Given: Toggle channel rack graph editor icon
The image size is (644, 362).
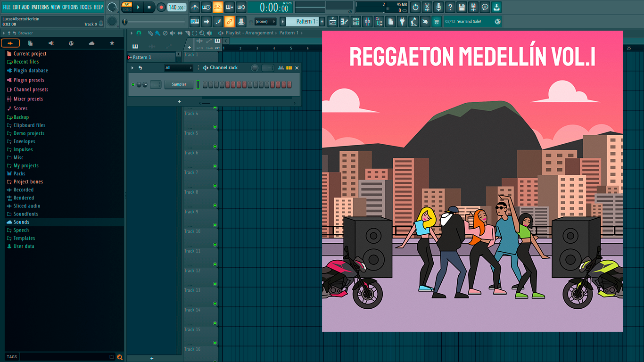Looking at the screenshot, I should (x=281, y=68).
